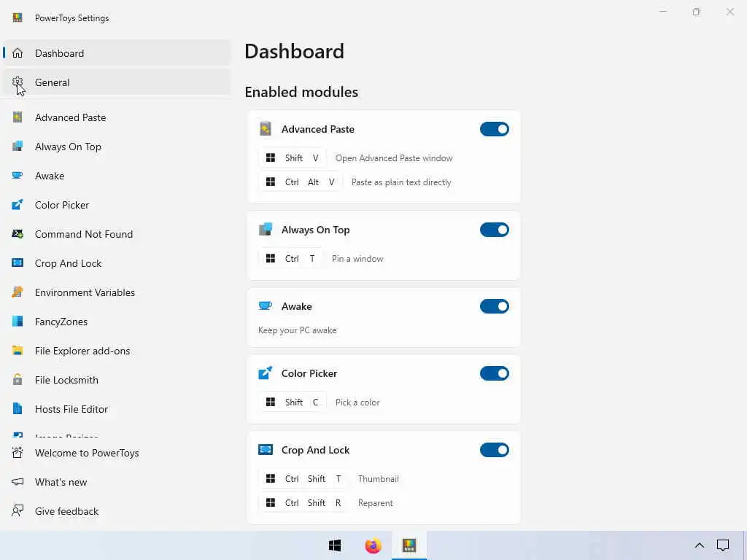Click the FancyZones sidebar icon
This screenshot has height=560, width=747.
pos(18,322)
